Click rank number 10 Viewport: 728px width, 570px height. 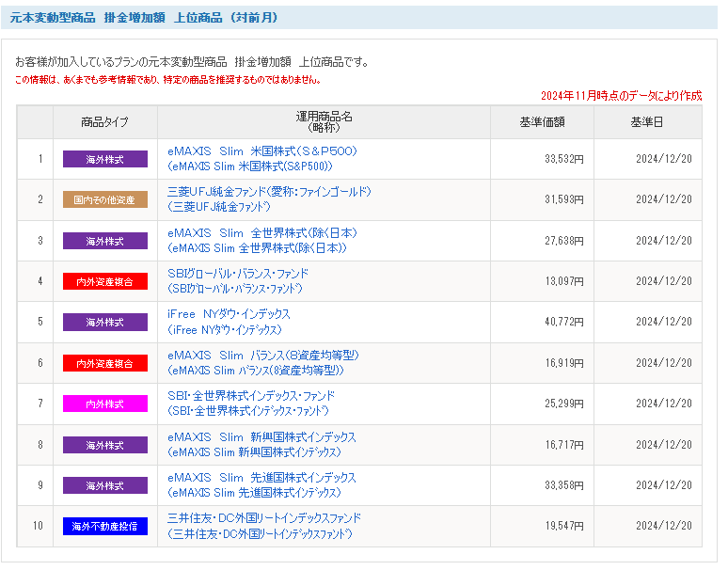click(x=38, y=526)
